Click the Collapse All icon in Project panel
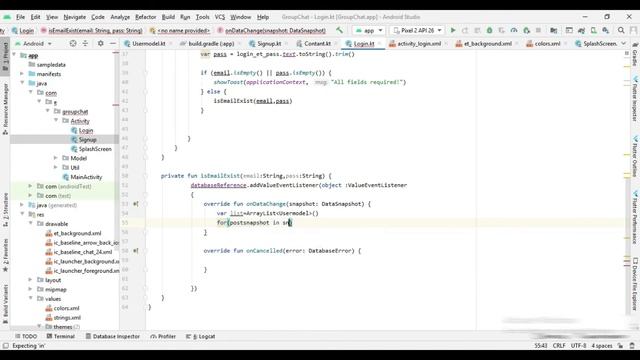 85,43
